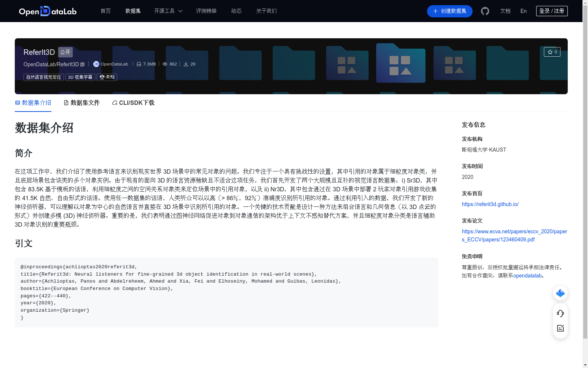Click the 斯坦福大学·KAUST text
588x368 pixels.
[x=484, y=150]
